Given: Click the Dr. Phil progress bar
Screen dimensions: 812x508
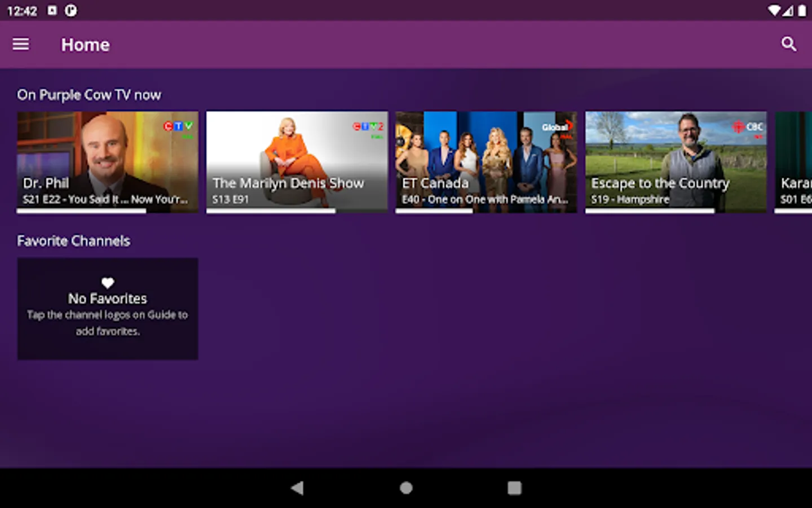Looking at the screenshot, I should coord(108,211).
